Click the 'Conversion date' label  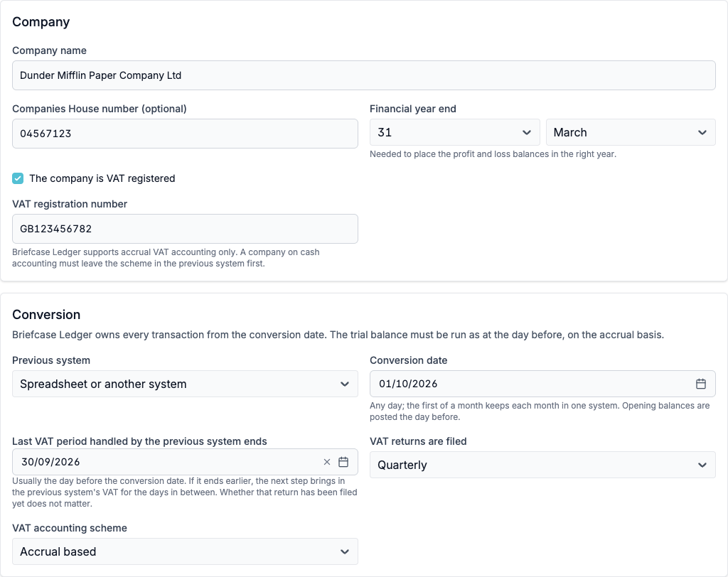[x=409, y=361]
